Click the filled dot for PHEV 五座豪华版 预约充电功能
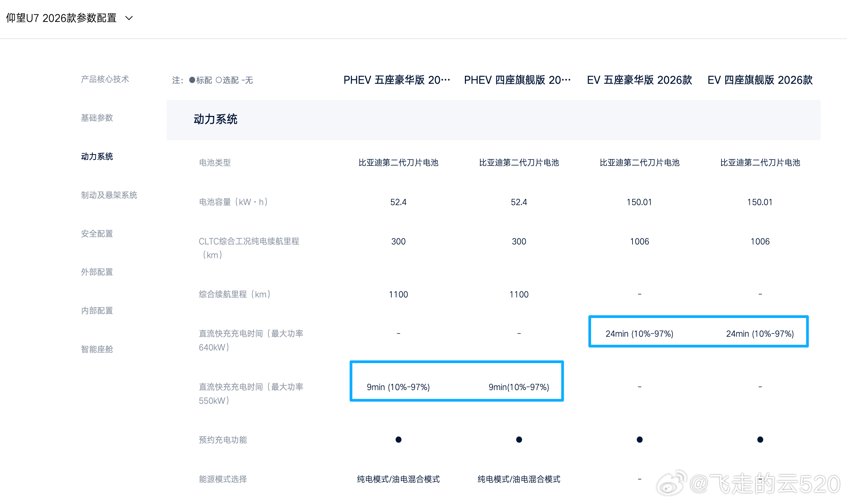This screenshot has height=504, width=847. (398, 440)
